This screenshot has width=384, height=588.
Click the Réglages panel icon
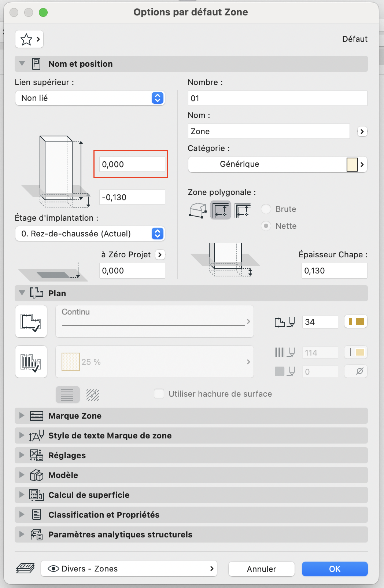pos(37,455)
